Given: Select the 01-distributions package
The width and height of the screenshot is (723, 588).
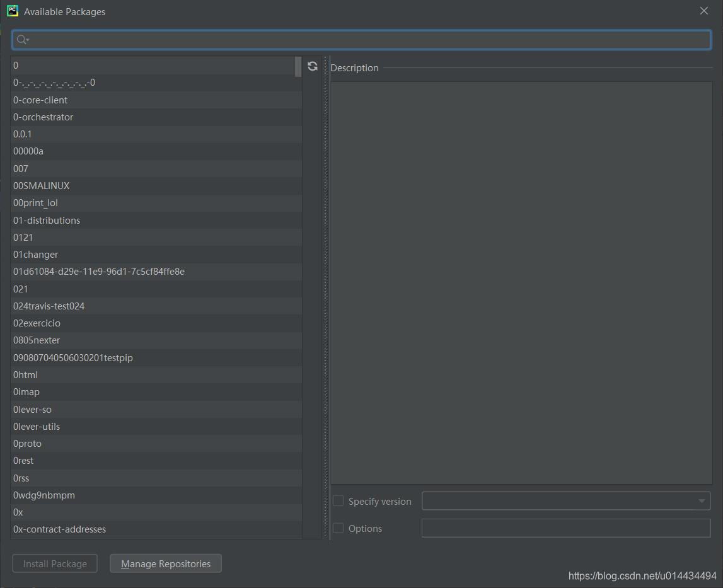Looking at the screenshot, I should coord(156,221).
